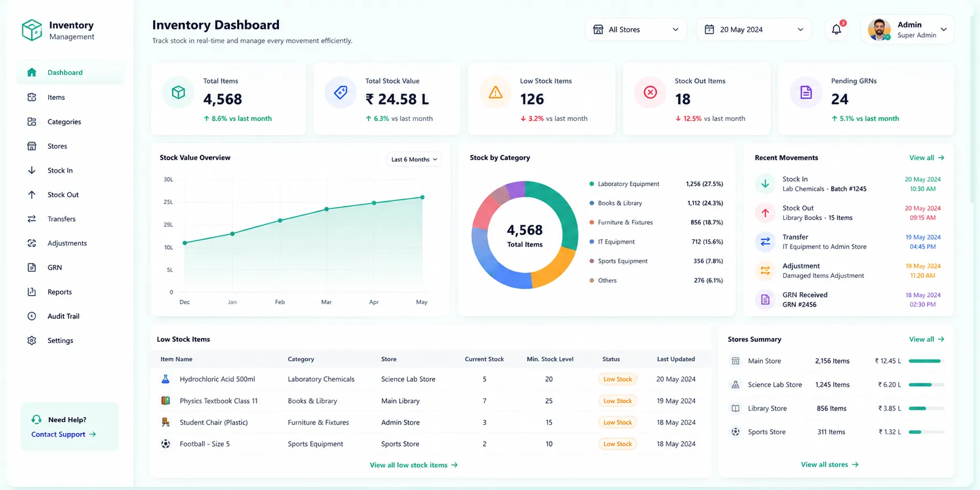
Task: Open the Last 6 Months range dropdown
Action: click(x=414, y=159)
